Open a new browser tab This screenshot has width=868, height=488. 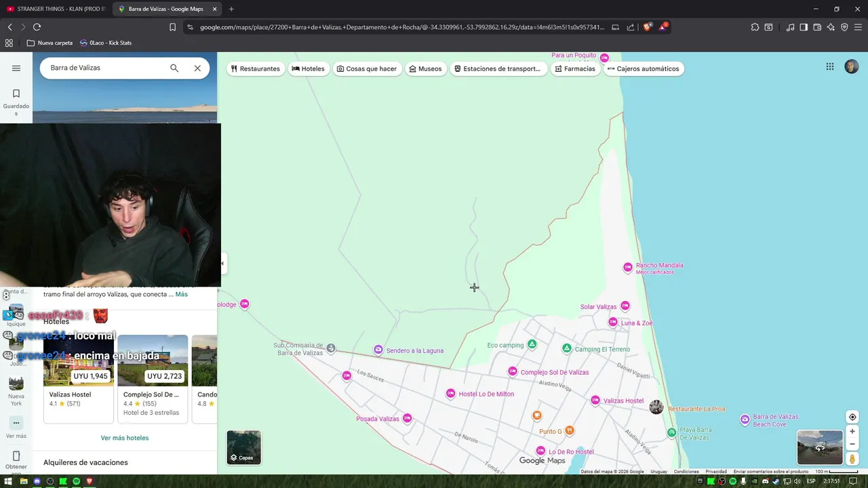pyautogui.click(x=231, y=9)
